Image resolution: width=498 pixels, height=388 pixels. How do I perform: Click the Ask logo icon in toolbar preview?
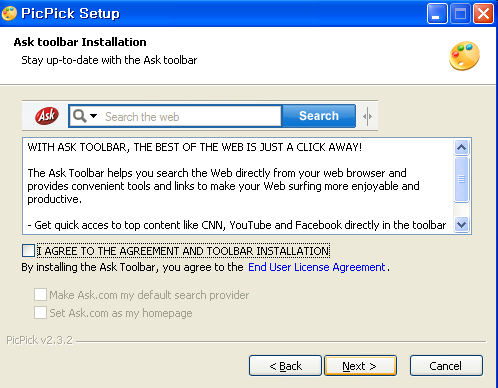tap(47, 116)
